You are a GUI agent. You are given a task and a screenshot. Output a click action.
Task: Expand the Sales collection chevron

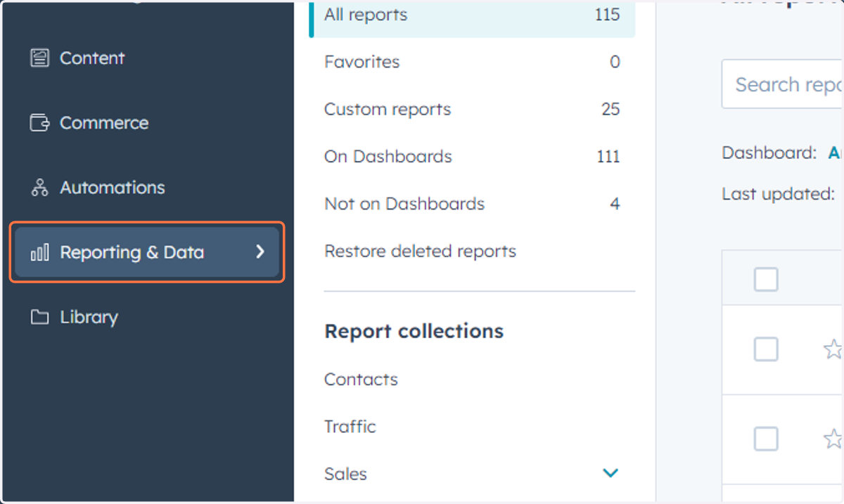click(x=610, y=473)
